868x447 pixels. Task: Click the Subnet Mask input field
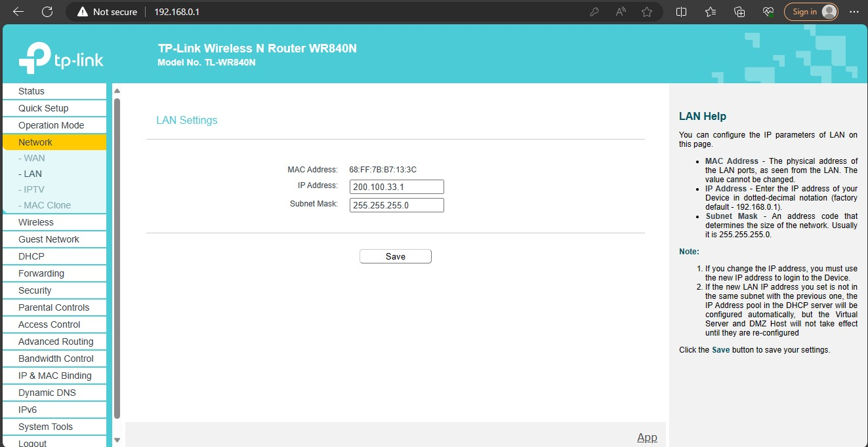(397, 205)
